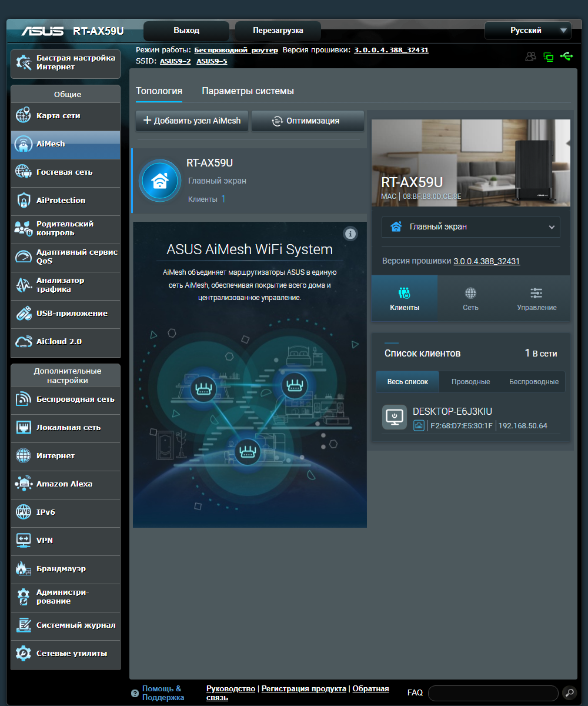588x706 pixels.
Task: Click the client MAC F2:68:D7:E5:30:1F
Action: (x=462, y=426)
